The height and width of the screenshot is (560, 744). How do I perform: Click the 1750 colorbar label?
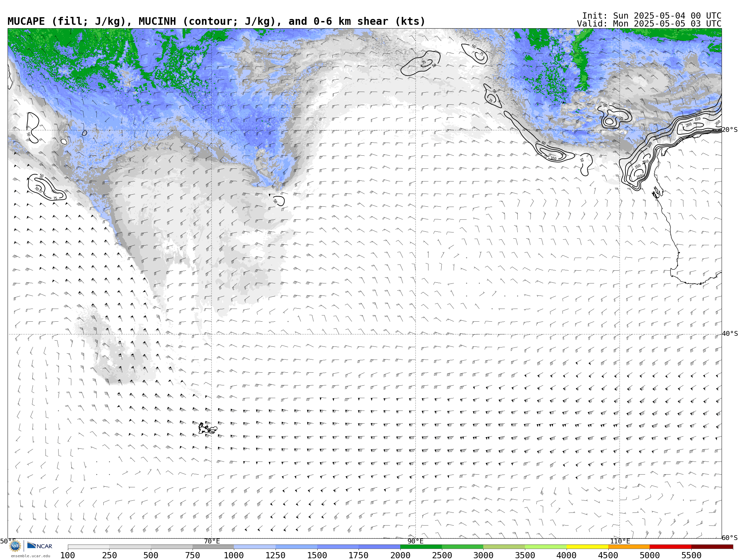359,556
